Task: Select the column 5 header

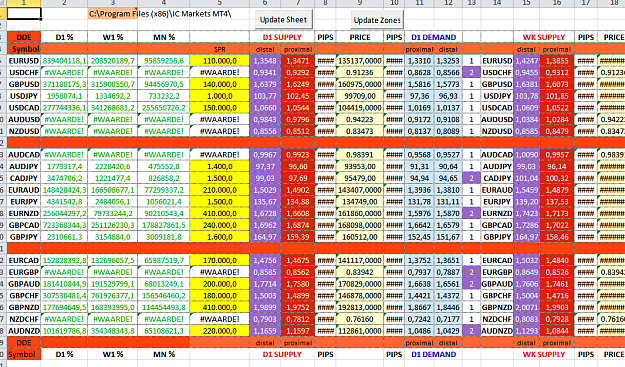Action: pyautogui.click(x=219, y=3)
